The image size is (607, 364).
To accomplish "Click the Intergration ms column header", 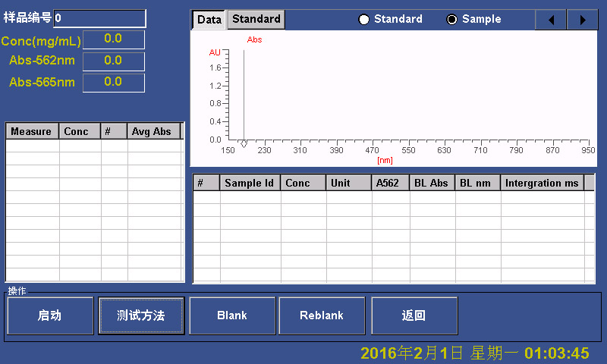I will click(541, 183).
